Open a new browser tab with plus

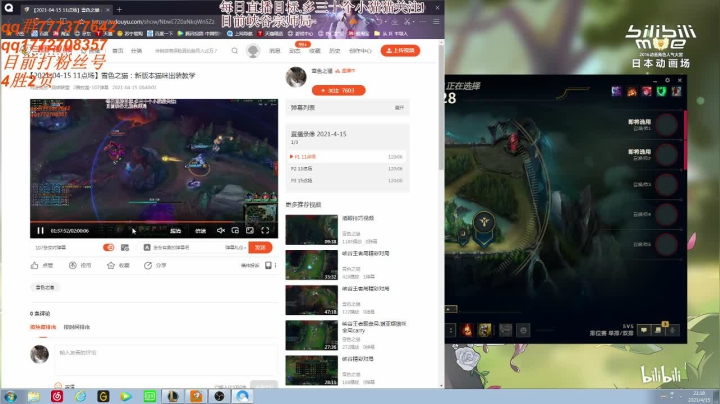point(119,9)
